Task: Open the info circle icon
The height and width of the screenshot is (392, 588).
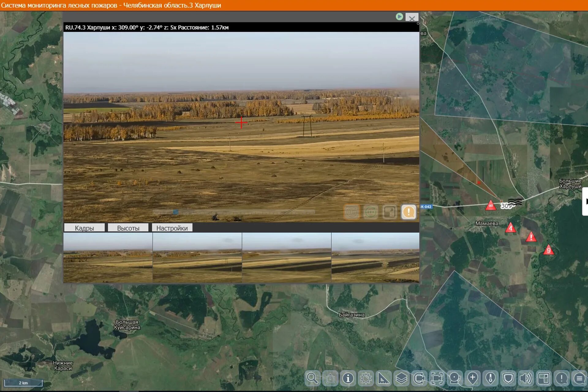Action: pyautogui.click(x=348, y=379)
